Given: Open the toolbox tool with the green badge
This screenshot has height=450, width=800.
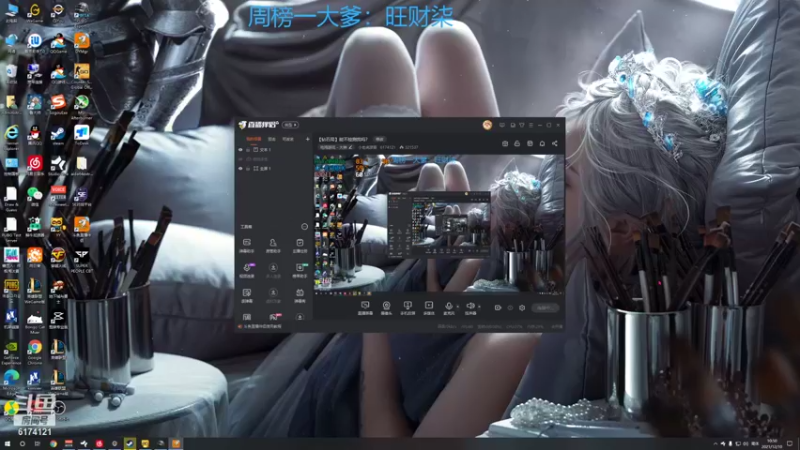Looking at the screenshot, I should (299, 270).
